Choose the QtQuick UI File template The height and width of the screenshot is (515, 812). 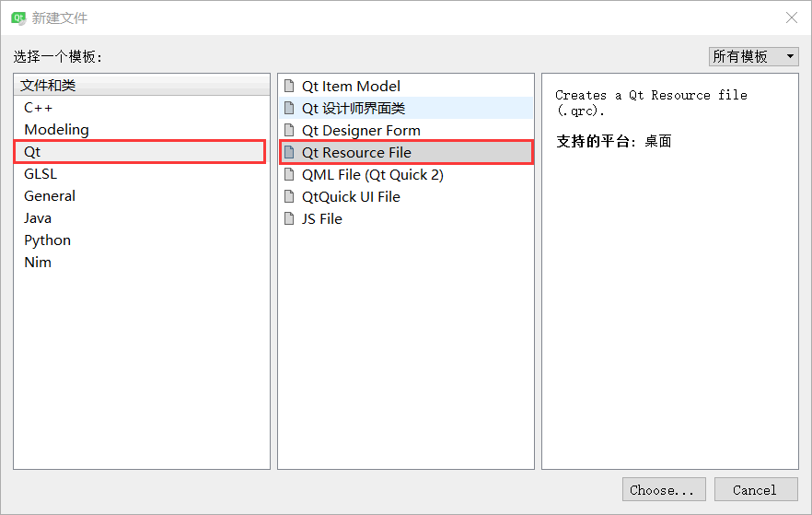[406, 196]
